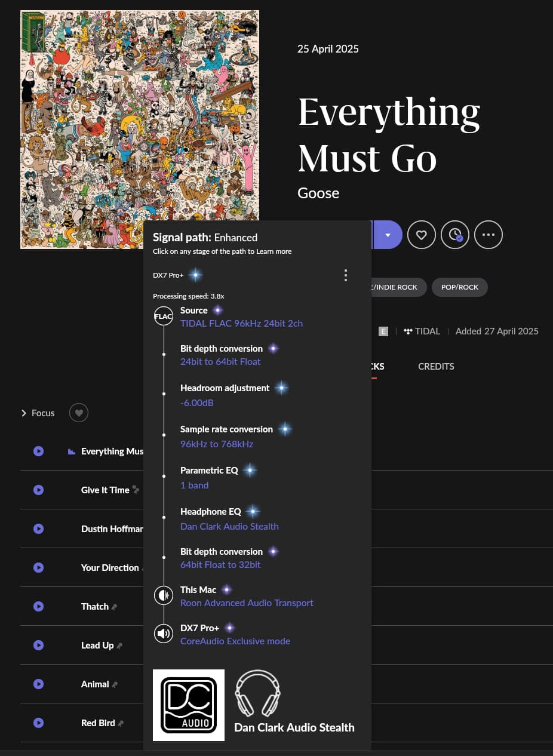
Task: Click the Parametric EQ stage label
Action: pyautogui.click(x=209, y=471)
